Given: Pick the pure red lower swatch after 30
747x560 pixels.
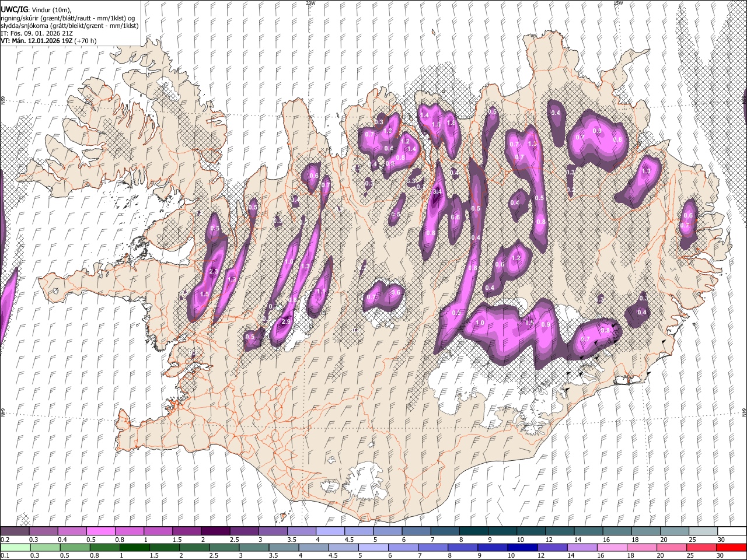Looking at the screenshot, I should coord(731,547).
